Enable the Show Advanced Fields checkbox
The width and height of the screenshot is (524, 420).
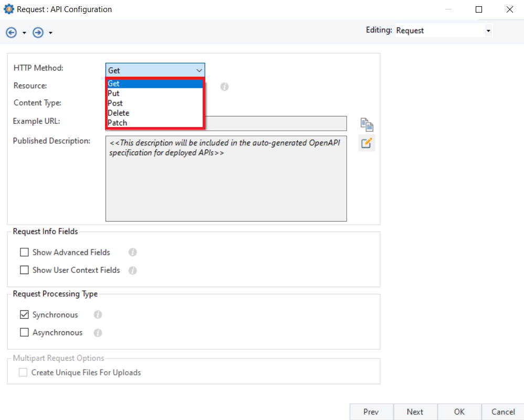(24, 253)
